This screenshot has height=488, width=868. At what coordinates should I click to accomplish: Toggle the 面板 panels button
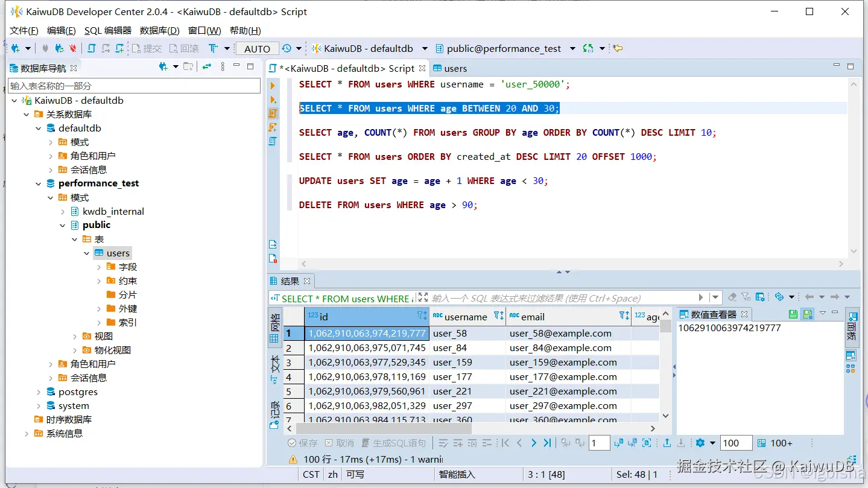pos(851,328)
